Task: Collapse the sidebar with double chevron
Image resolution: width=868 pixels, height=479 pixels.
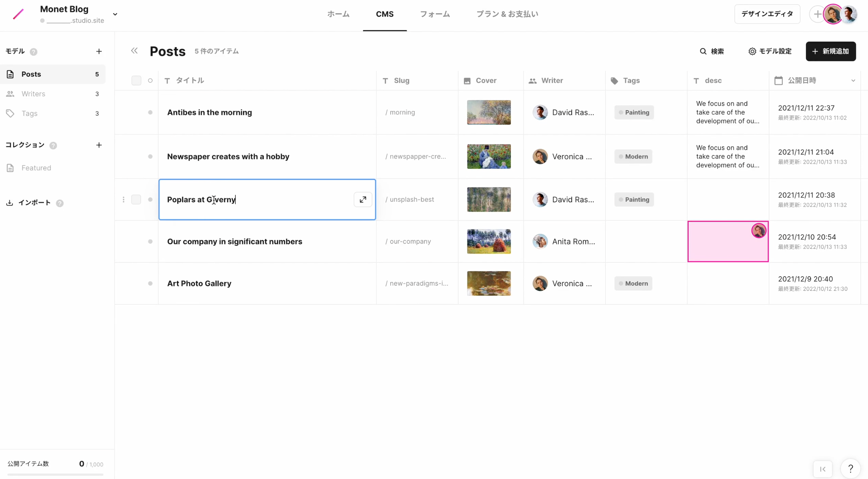Action: tap(134, 51)
